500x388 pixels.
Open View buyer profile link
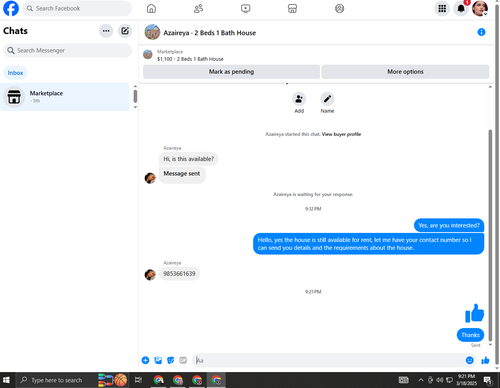pos(341,134)
